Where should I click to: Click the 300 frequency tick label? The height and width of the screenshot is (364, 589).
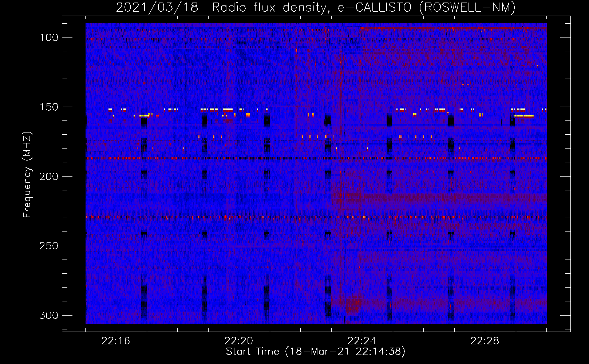pos(49,316)
